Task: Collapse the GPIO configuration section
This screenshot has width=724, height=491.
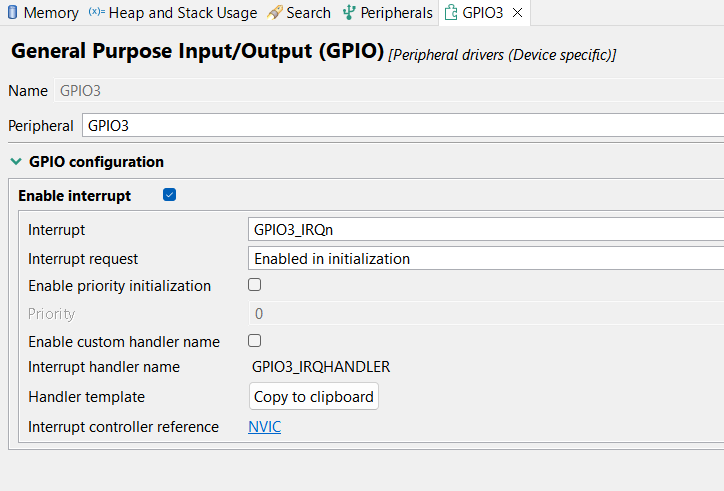Action: pyautogui.click(x=15, y=161)
